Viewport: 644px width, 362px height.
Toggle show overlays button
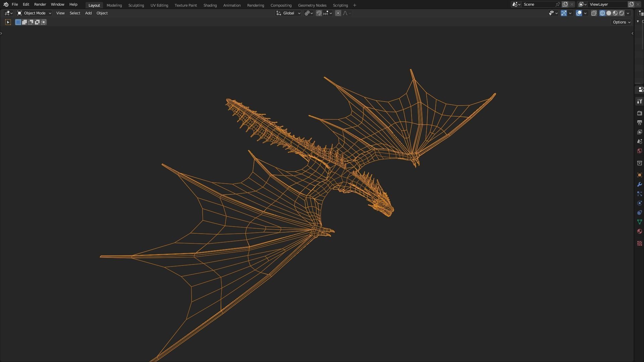(x=579, y=13)
